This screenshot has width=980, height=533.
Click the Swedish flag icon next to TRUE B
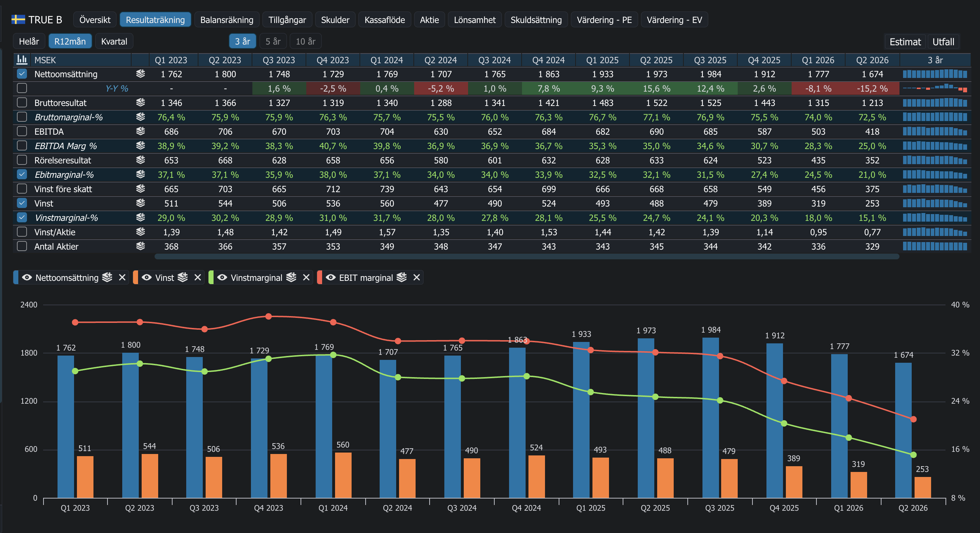click(x=18, y=20)
